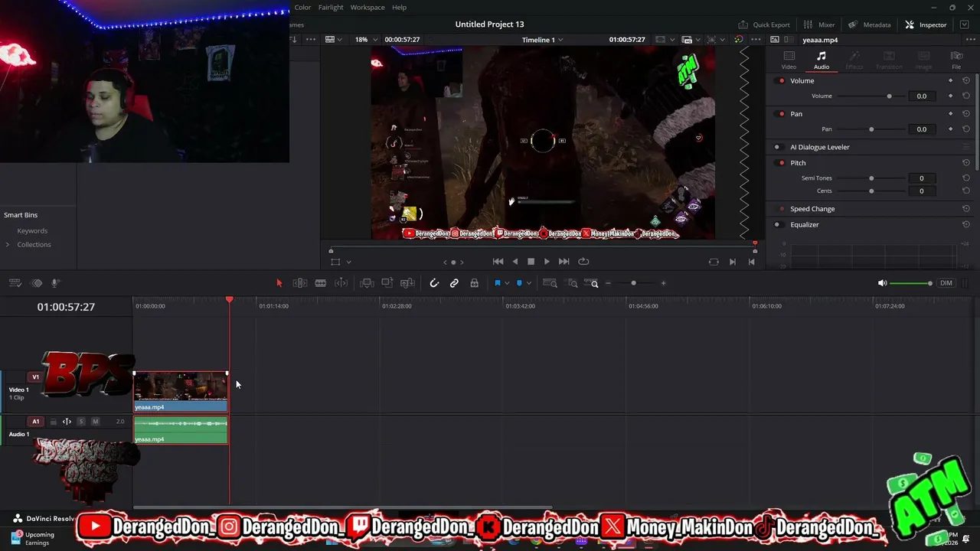Add a keyframe on the Pan section header
The height and width of the screenshot is (551, 980).
951,114
